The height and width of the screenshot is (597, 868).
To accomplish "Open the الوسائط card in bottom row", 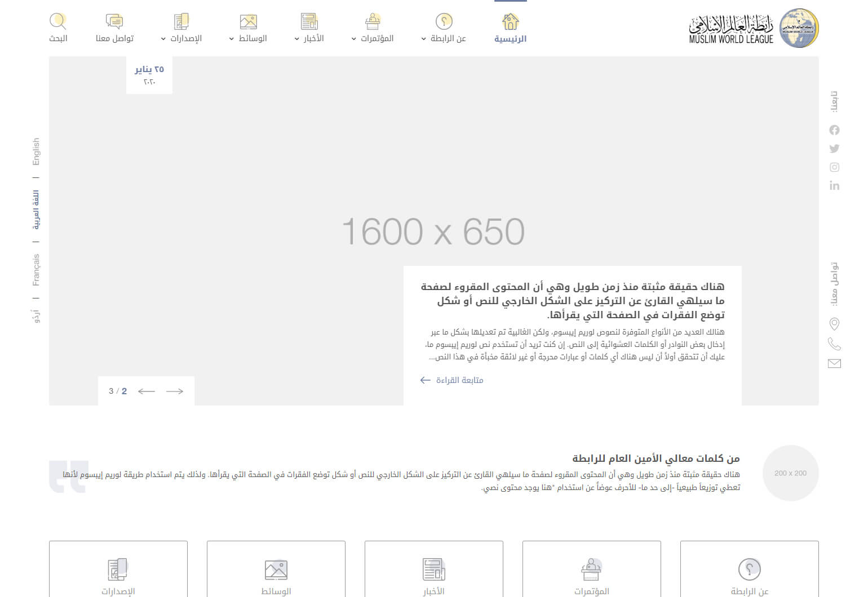I will pyautogui.click(x=276, y=576).
